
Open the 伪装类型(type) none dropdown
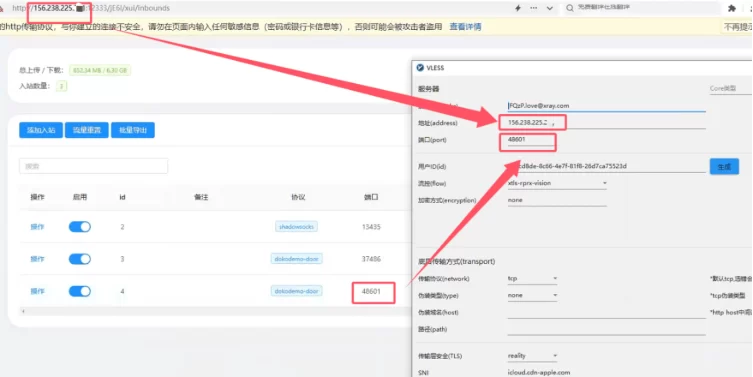point(532,295)
